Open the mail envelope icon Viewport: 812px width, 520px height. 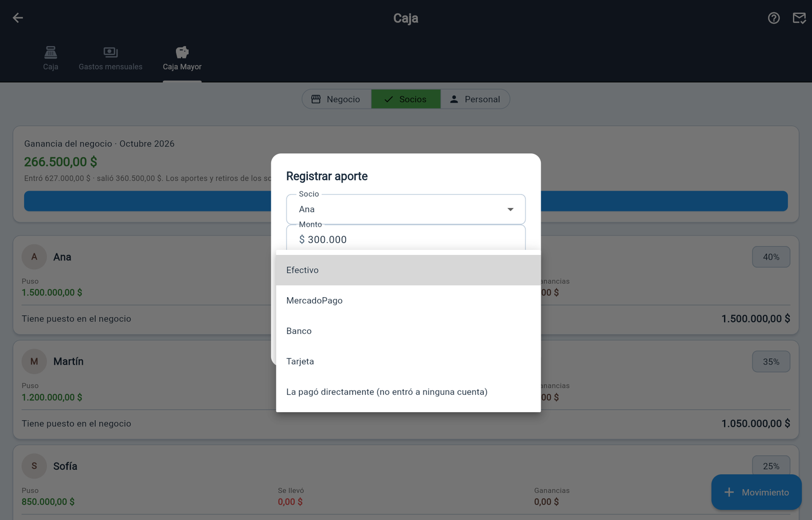coord(799,18)
